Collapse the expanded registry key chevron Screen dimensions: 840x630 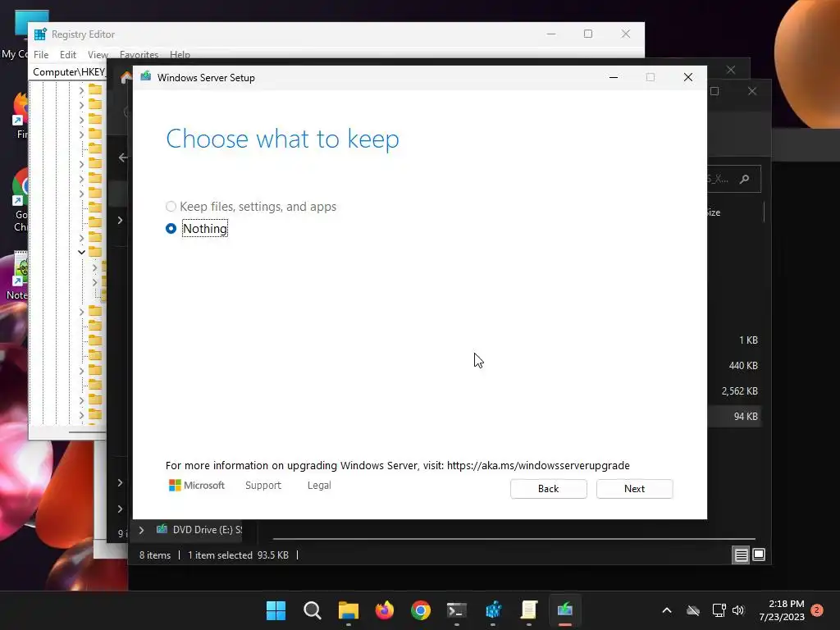coord(81,252)
